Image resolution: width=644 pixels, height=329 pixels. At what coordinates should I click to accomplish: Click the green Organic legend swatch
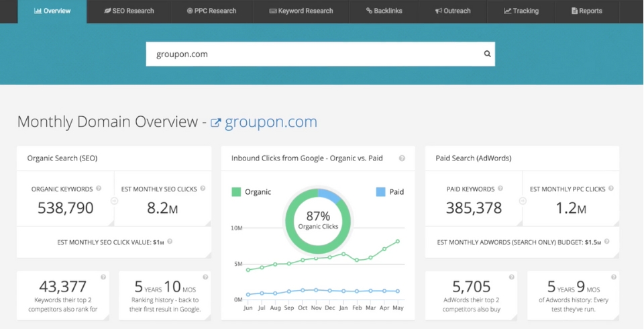pos(236,191)
